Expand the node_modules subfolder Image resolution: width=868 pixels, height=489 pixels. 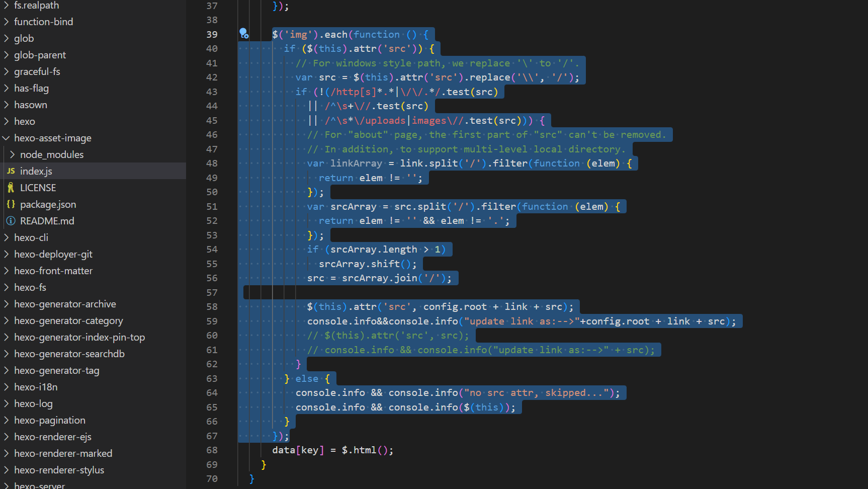[x=13, y=154]
